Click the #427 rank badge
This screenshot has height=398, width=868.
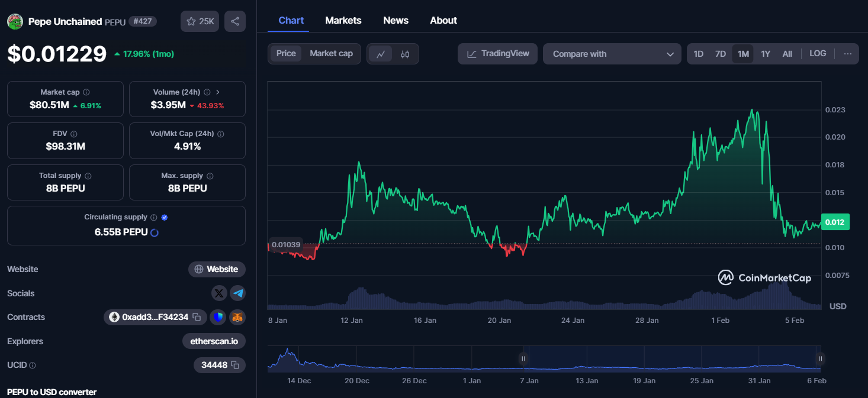[x=143, y=21]
